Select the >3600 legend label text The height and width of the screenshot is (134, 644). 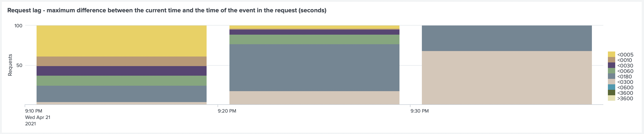tap(625, 98)
